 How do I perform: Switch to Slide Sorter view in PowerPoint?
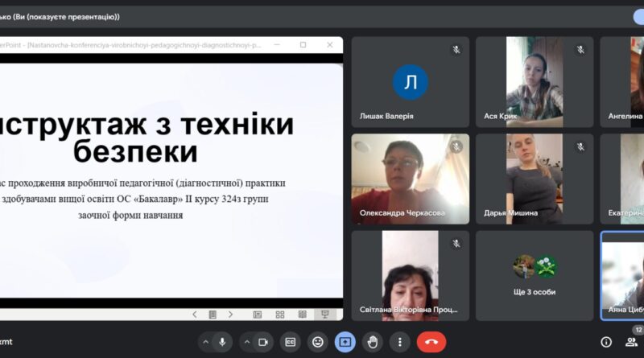280,315
